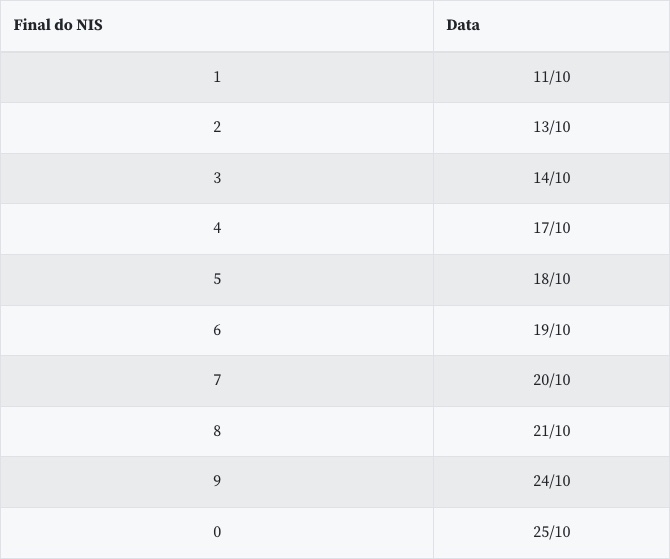Image resolution: width=670 pixels, height=559 pixels.
Task: Click NIS ending number 6 cell
Action: [x=217, y=330]
